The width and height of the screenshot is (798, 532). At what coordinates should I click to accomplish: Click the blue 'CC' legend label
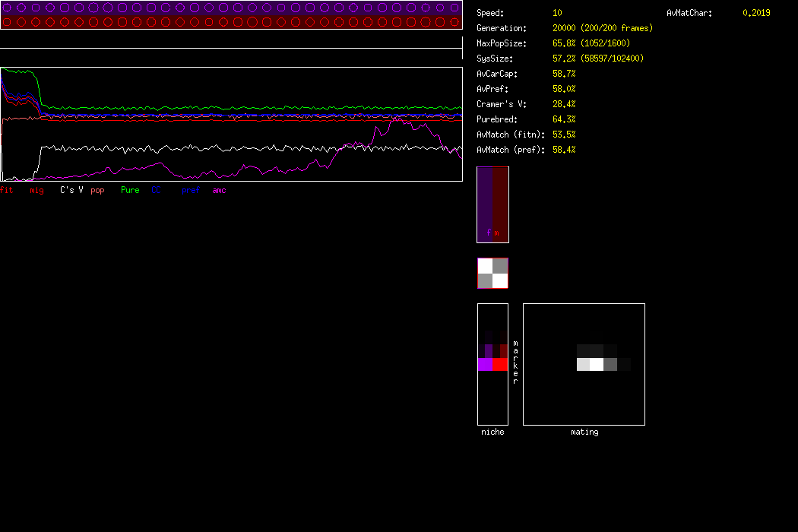pyautogui.click(x=156, y=190)
